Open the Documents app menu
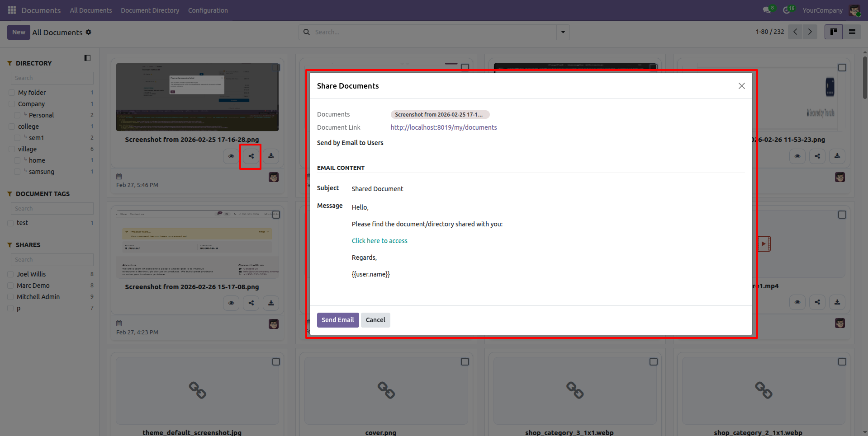This screenshot has height=436, width=868. 41,10
